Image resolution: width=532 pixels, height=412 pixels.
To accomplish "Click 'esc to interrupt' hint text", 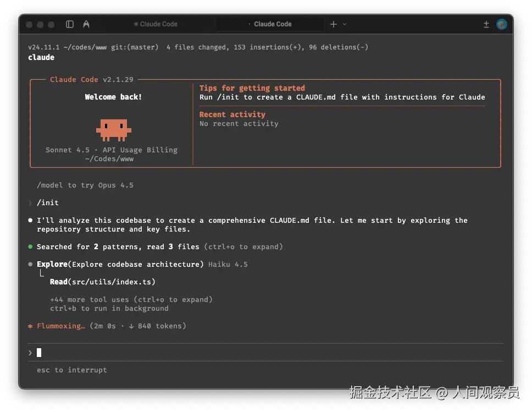I will pos(72,370).
